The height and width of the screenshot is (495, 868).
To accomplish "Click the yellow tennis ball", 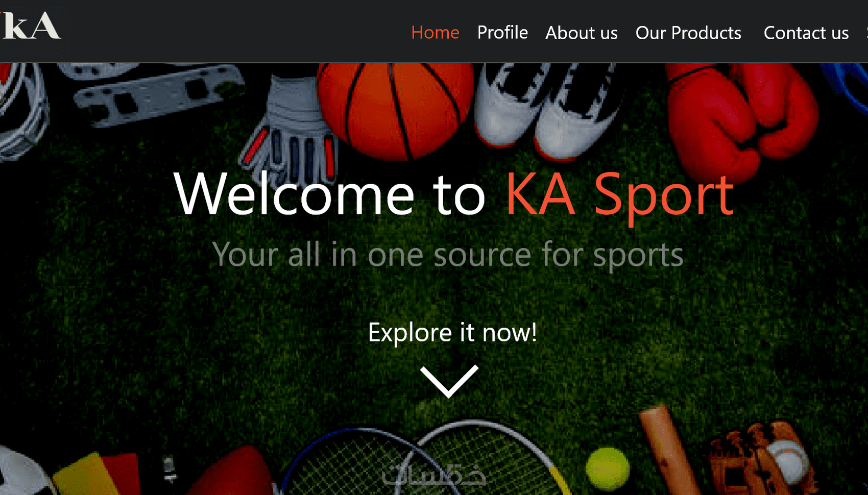I will [x=608, y=468].
